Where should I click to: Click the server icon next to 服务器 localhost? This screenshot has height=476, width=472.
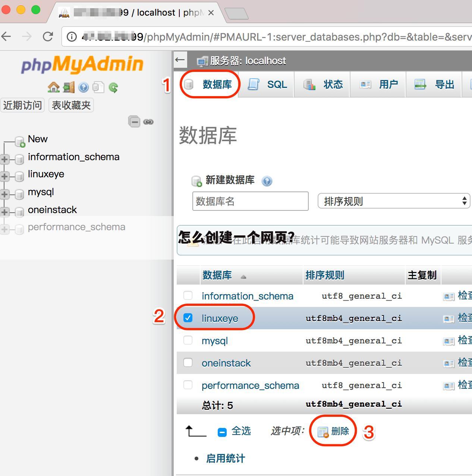[x=202, y=61]
